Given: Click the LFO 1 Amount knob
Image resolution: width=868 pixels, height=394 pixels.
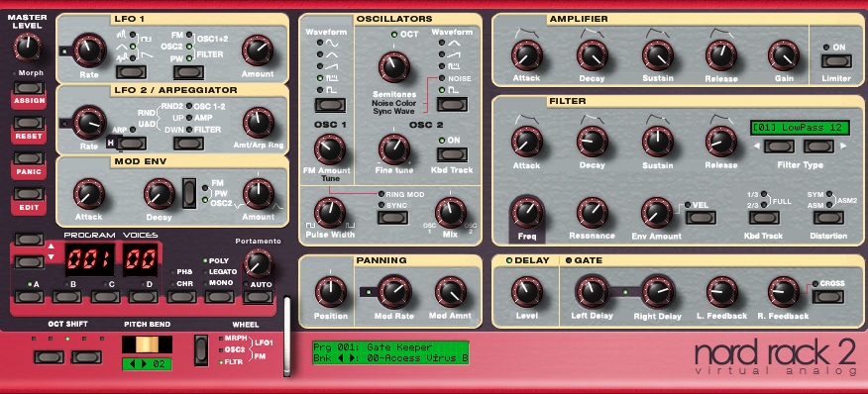Looking at the screenshot, I should 258,50.
